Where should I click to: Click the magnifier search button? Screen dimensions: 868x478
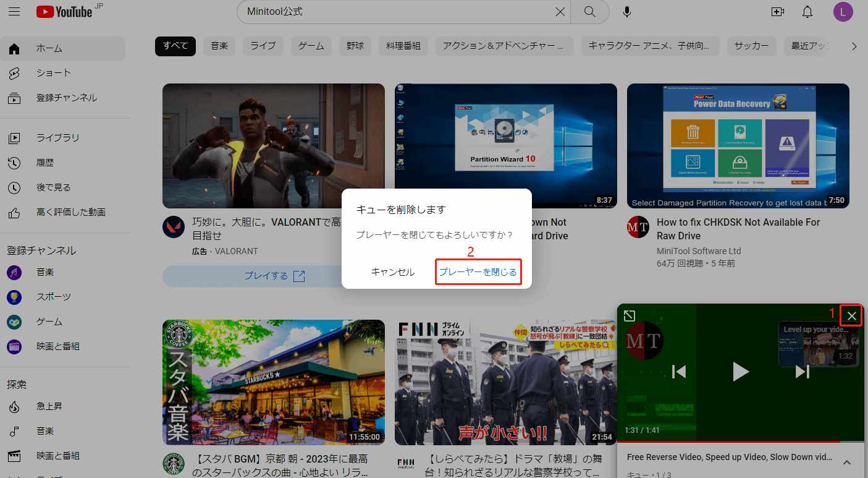[590, 12]
